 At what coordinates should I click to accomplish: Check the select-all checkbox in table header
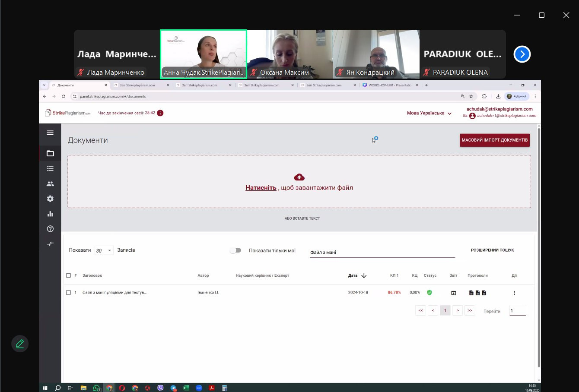[68, 275]
